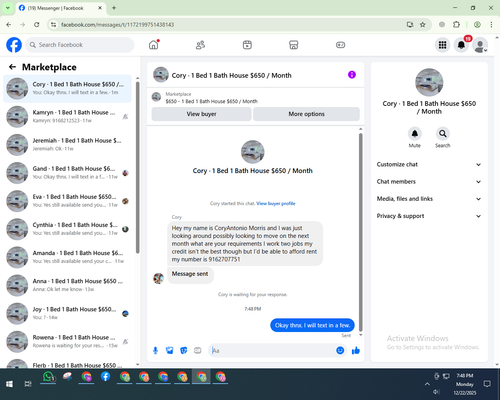Screen dimensions: 500x400
Task: Open the Amanda conversation in list
Action: (67, 257)
